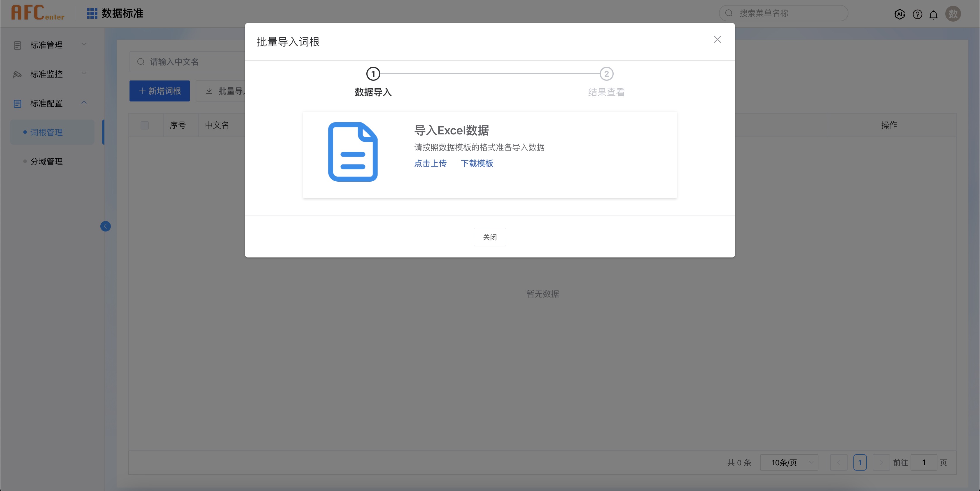Viewport: 980px width, 491px height.
Task: Click the 搜索菜单名称 search field
Action: 784,13
